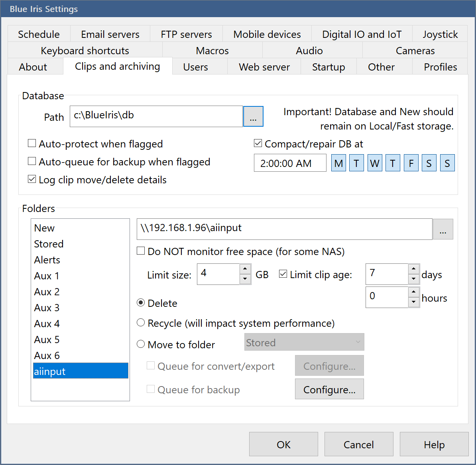Toggle Wednesday (W) day button

point(375,163)
